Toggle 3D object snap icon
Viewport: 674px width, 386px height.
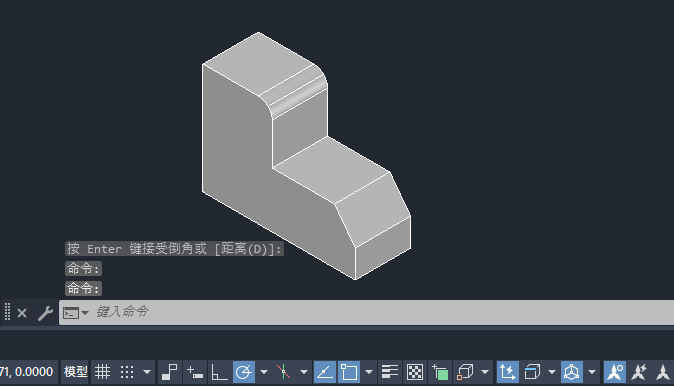tap(465, 372)
